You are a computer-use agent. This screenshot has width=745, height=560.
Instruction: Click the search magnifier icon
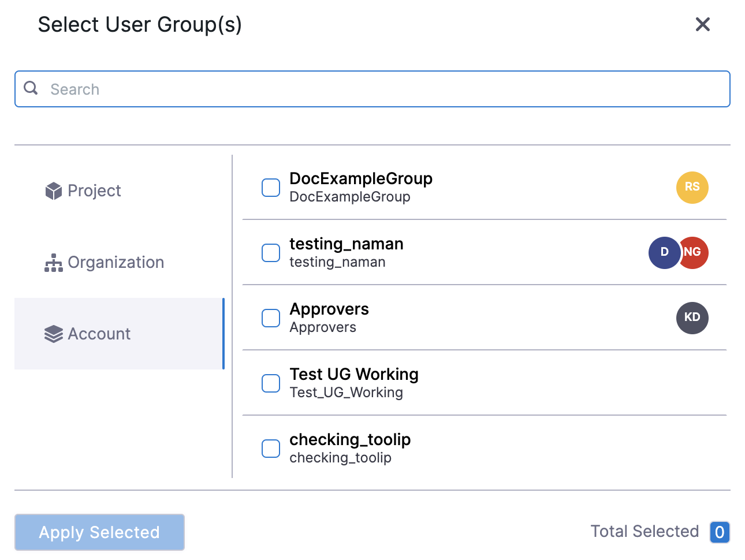31,88
